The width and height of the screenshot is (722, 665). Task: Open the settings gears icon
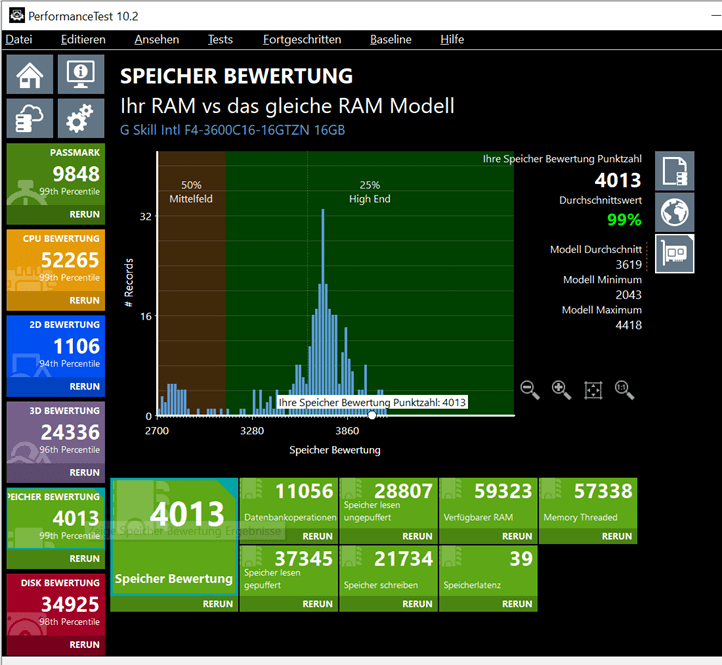(x=81, y=118)
